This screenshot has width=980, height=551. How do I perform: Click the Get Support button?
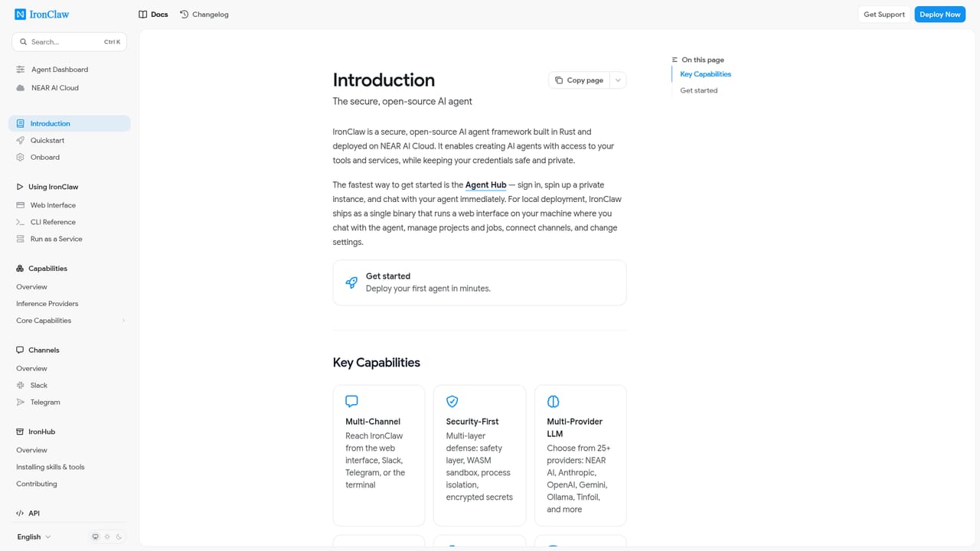tap(884, 15)
